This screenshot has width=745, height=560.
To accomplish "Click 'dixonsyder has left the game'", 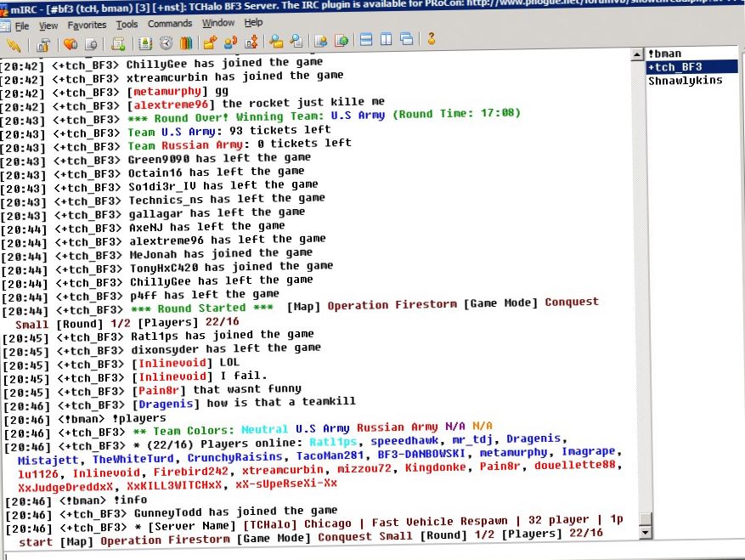I will tap(226, 348).
